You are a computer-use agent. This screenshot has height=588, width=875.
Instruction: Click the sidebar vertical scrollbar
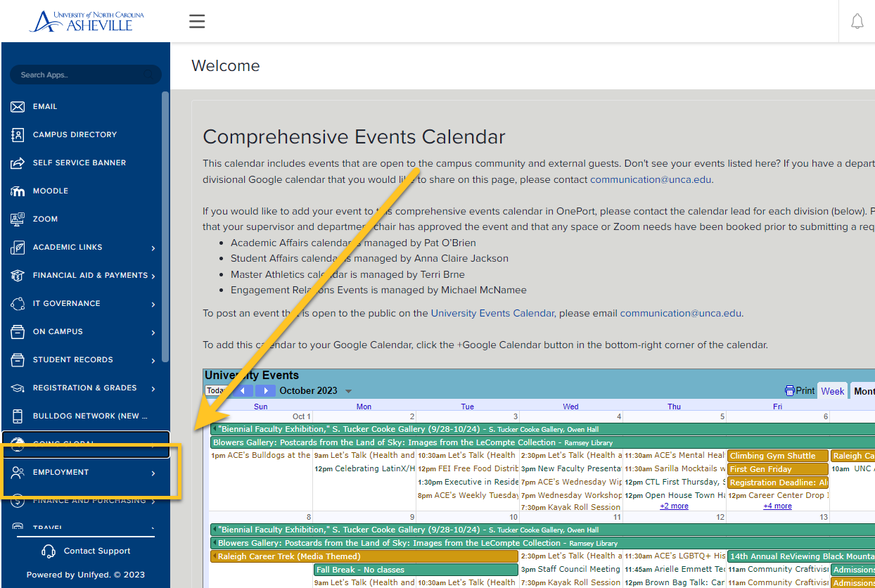point(165,225)
